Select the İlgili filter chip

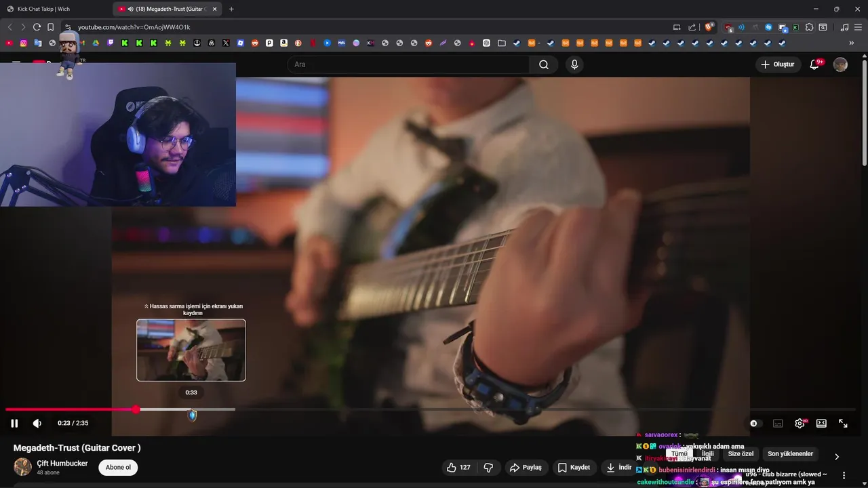click(x=707, y=454)
